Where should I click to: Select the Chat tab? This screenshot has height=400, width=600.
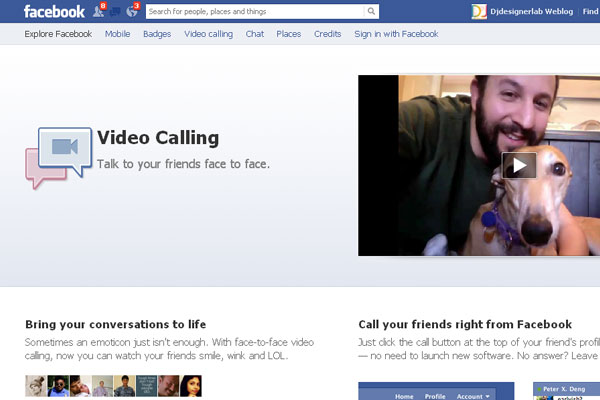coord(255,34)
